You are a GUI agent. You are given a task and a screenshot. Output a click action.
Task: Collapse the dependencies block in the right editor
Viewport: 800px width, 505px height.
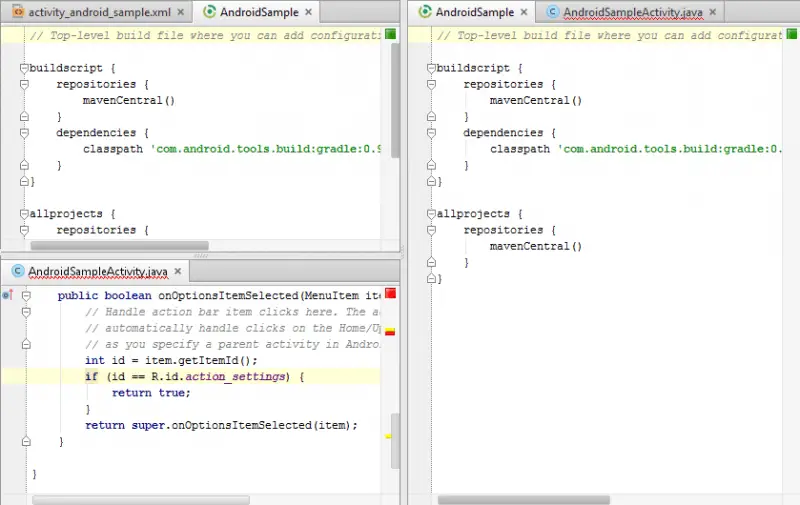(432, 132)
